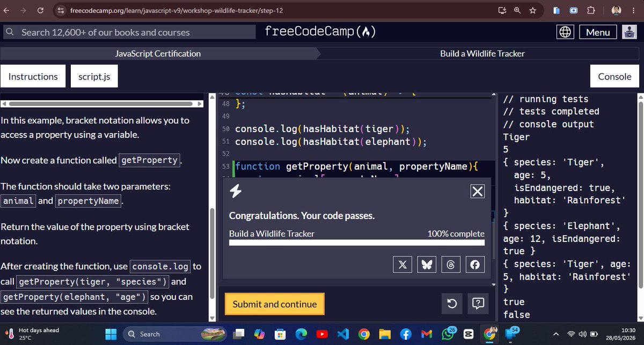Screen dimensions: 644x345
Task: Reload the page in the browser
Action: coord(40,10)
